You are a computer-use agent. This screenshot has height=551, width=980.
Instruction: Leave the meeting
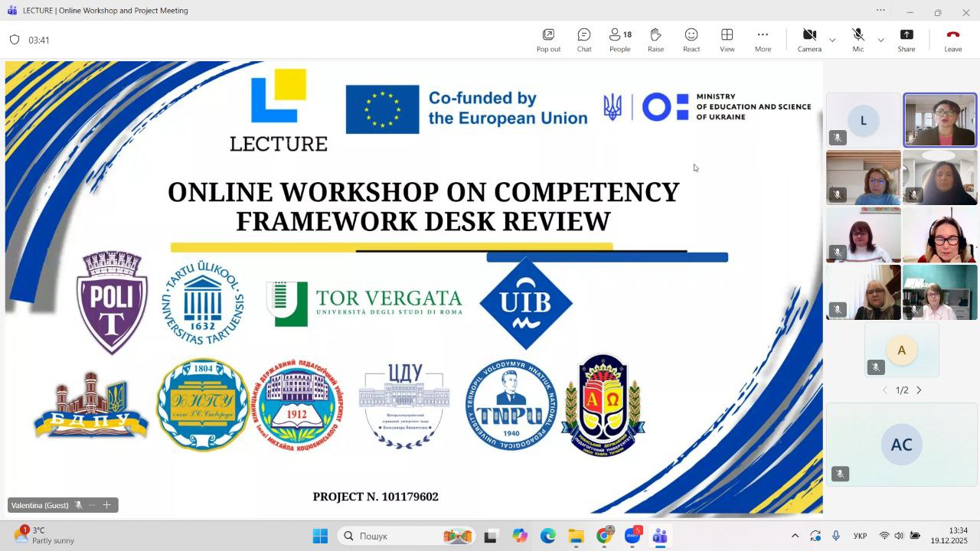point(952,40)
